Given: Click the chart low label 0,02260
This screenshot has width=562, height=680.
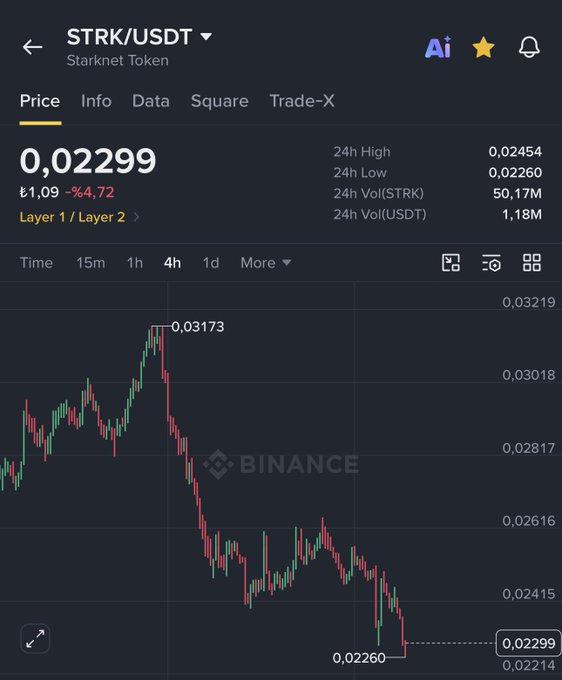Looking at the screenshot, I should coord(359,658).
